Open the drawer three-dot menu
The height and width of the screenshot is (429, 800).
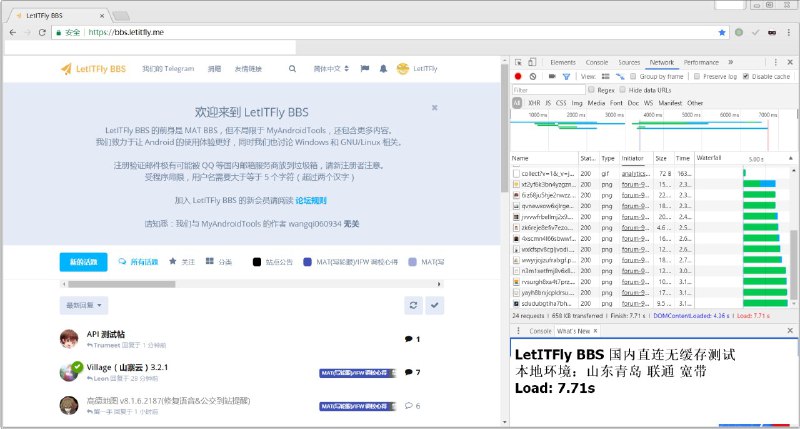[x=518, y=331]
